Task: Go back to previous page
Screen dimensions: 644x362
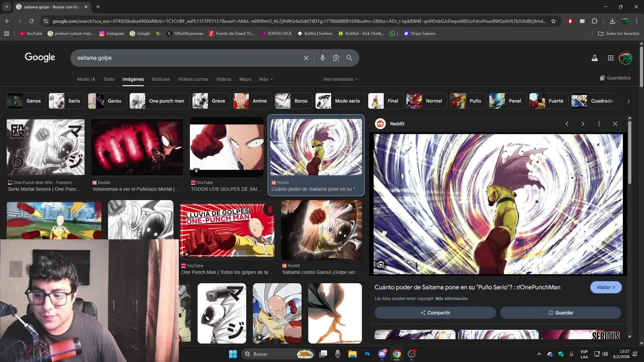Action: (7, 21)
